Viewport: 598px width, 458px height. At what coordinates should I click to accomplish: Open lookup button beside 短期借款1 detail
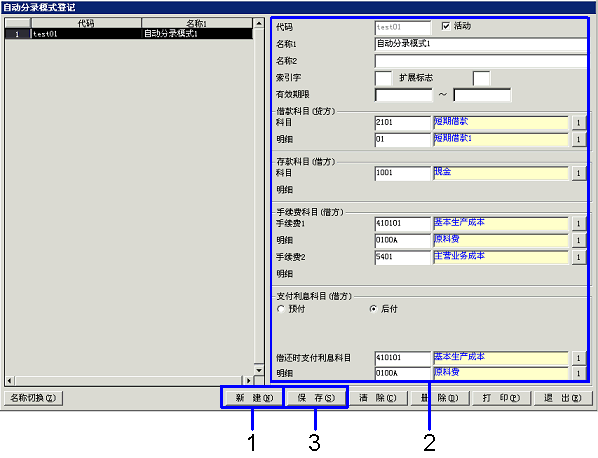[579, 139]
